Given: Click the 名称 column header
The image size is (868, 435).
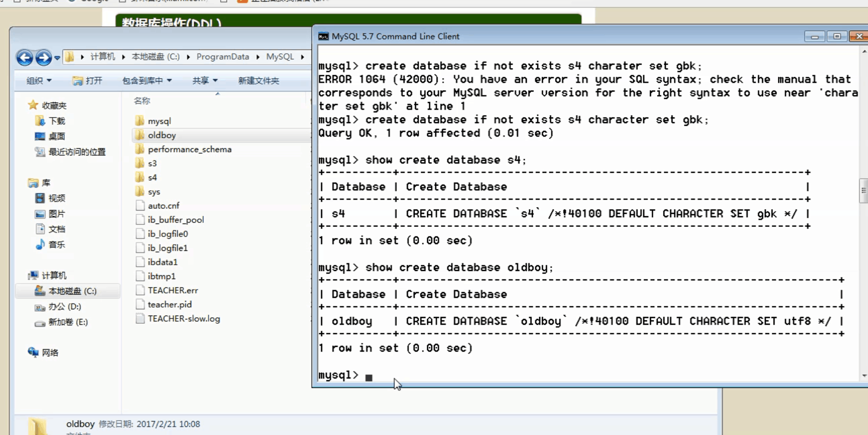Looking at the screenshot, I should pos(142,101).
